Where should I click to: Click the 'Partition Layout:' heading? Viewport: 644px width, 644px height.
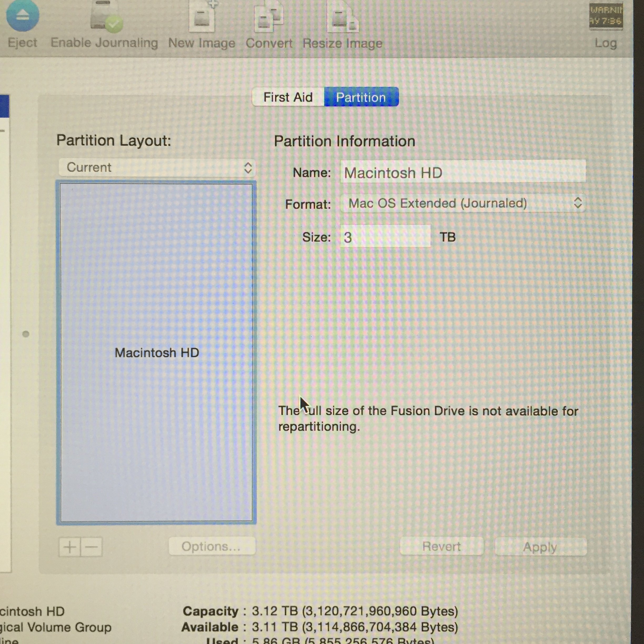[114, 140]
